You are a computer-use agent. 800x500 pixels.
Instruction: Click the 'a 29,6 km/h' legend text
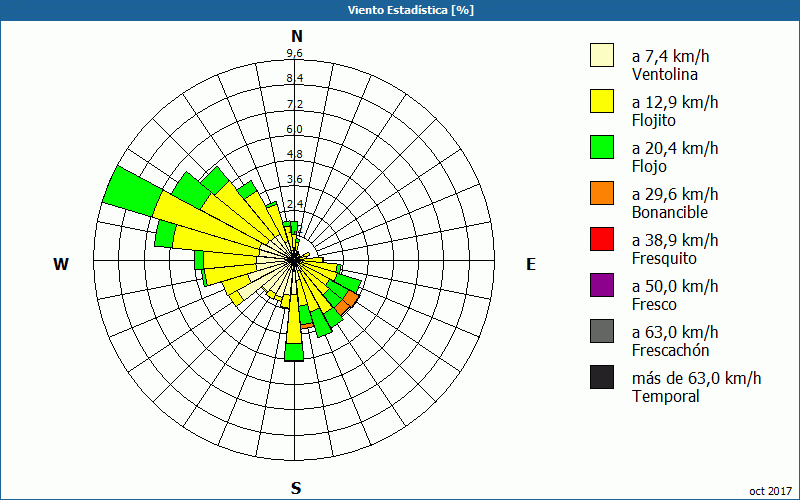click(x=674, y=194)
